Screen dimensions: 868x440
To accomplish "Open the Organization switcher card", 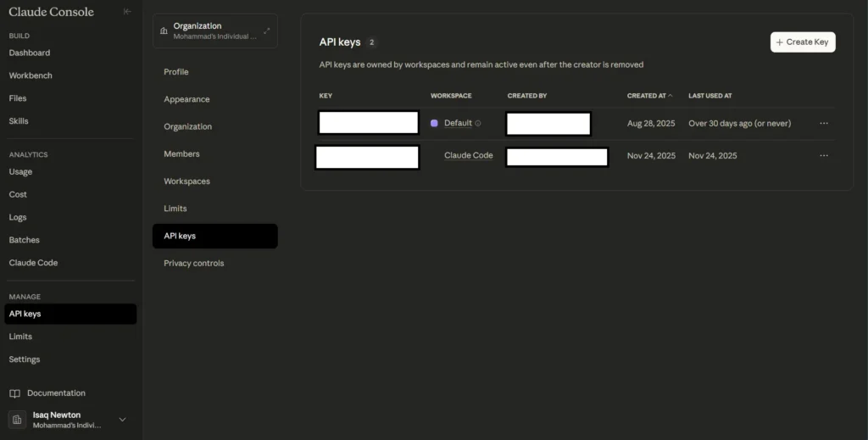I will [x=214, y=31].
